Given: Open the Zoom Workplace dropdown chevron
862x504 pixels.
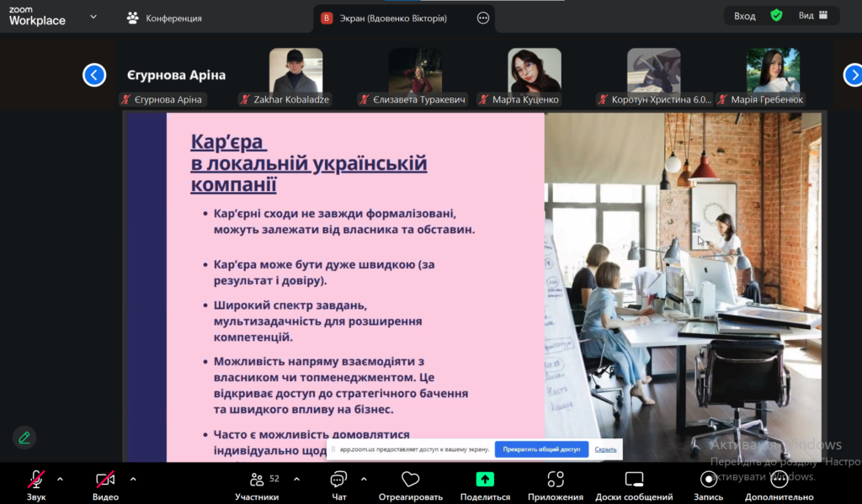Looking at the screenshot, I should (93, 16).
